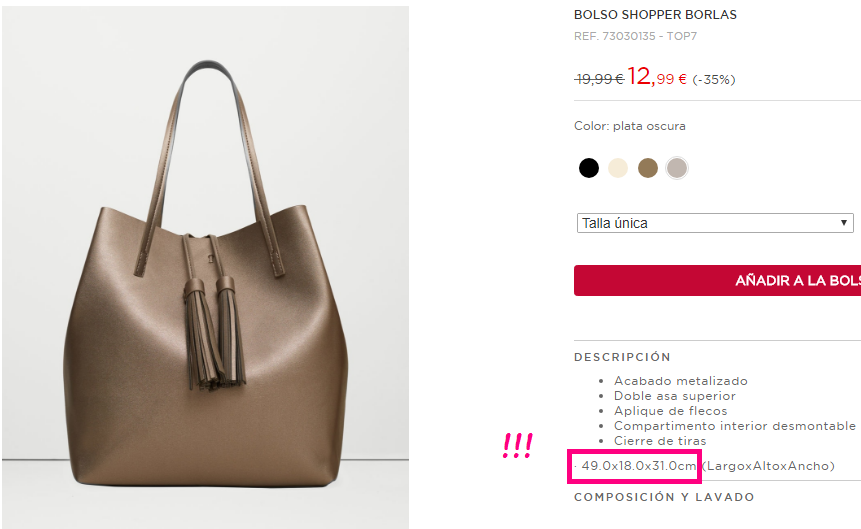
Task: Click the Bolso Shopper Borlas product title
Action: (655, 15)
